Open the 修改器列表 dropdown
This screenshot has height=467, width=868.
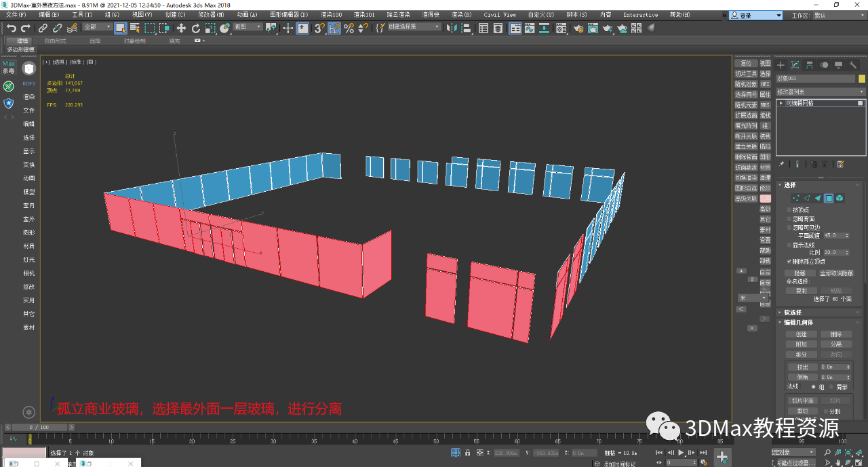(818, 91)
